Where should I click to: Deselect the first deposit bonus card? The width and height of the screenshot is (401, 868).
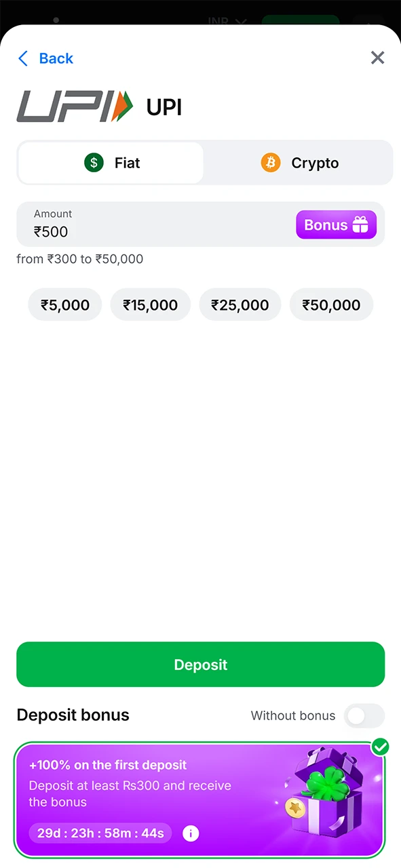pos(136,800)
